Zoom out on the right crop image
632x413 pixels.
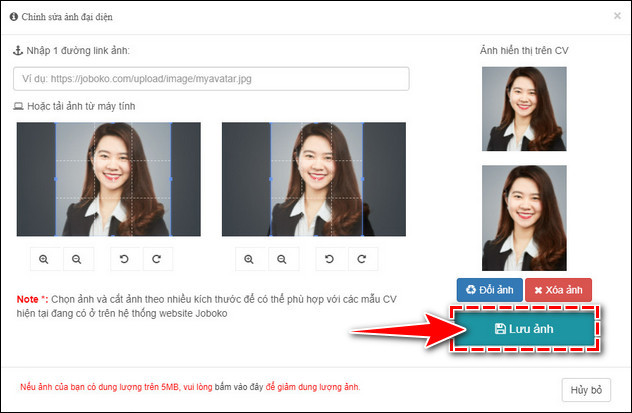(x=282, y=259)
